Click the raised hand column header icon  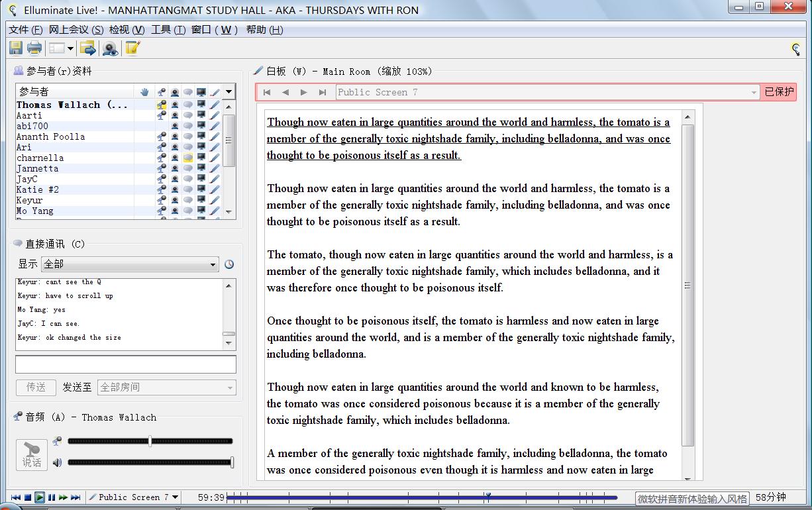click(144, 91)
